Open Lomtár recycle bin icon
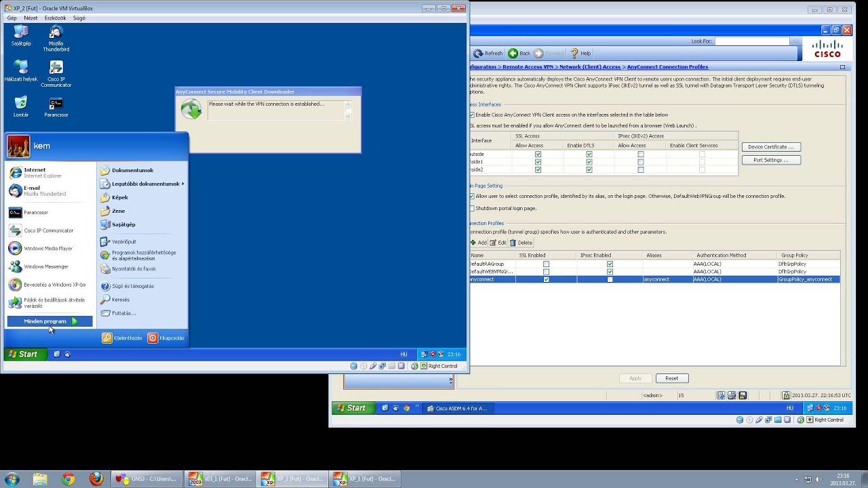Image resolution: width=868 pixels, height=488 pixels. (x=21, y=106)
